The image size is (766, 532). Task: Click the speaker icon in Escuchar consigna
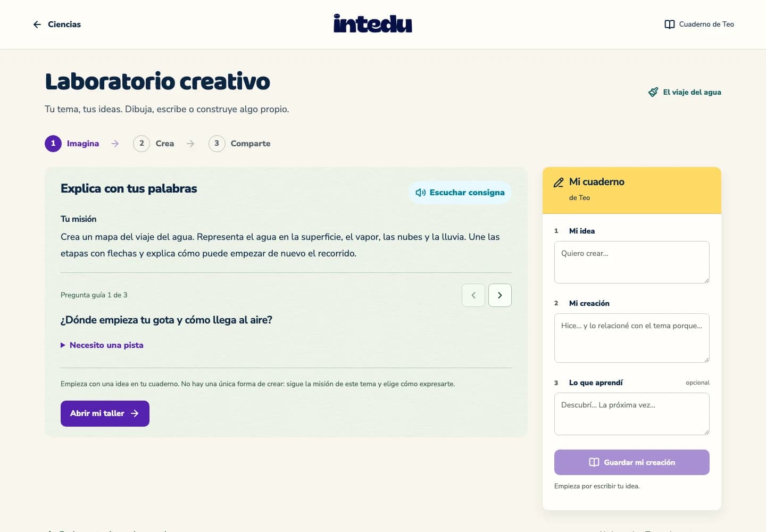[420, 193]
